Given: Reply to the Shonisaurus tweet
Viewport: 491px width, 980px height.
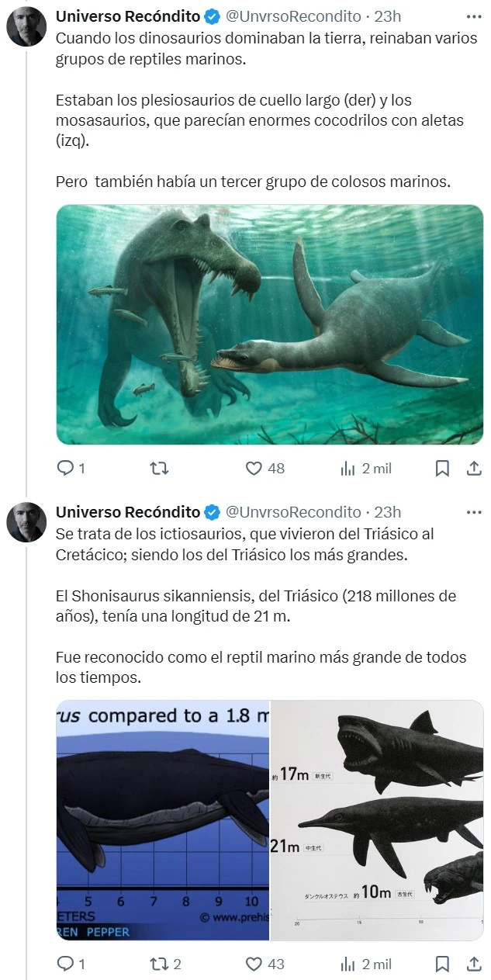Looking at the screenshot, I should pos(66,964).
